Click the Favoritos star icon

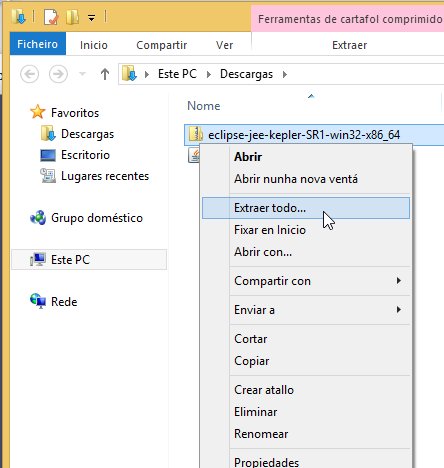point(38,112)
